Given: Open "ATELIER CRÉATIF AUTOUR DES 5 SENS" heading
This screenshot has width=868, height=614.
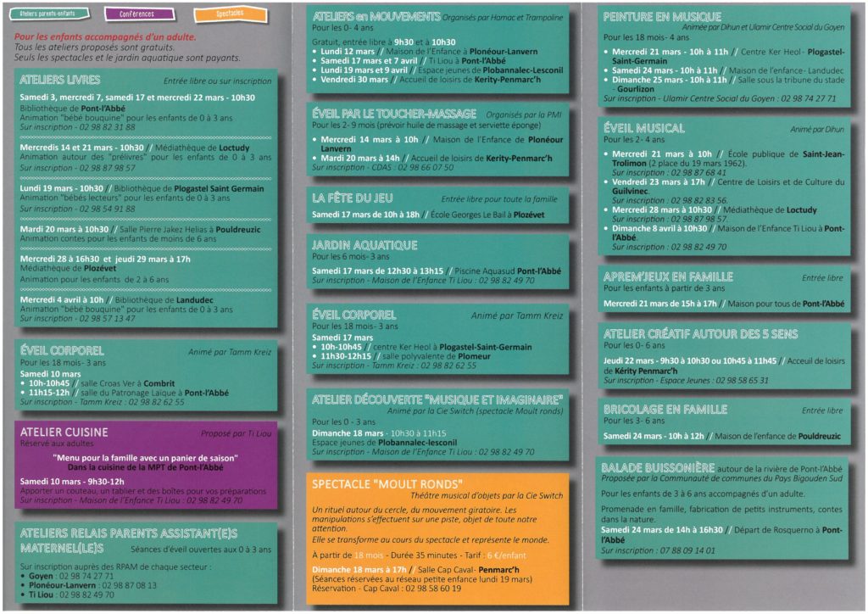Looking at the screenshot, I should pyautogui.click(x=700, y=334).
